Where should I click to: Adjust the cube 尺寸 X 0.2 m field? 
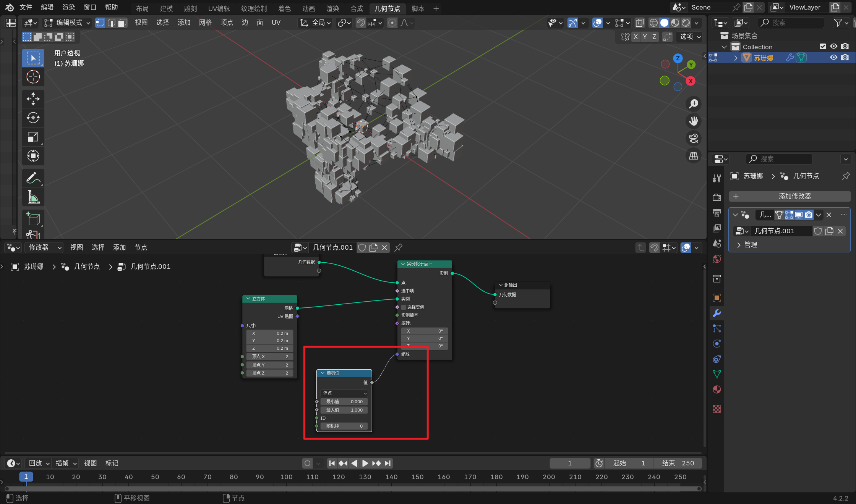(x=270, y=333)
